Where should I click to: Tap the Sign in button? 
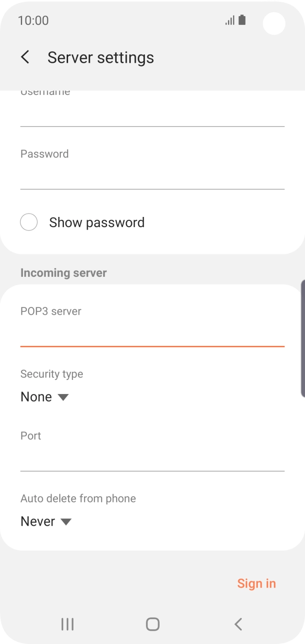[x=256, y=583]
